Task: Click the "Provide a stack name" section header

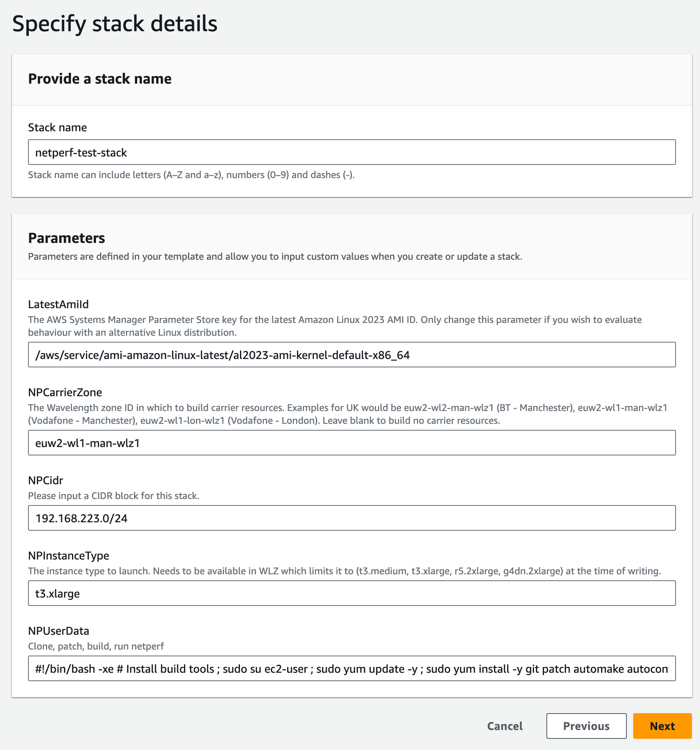Action: [100, 79]
